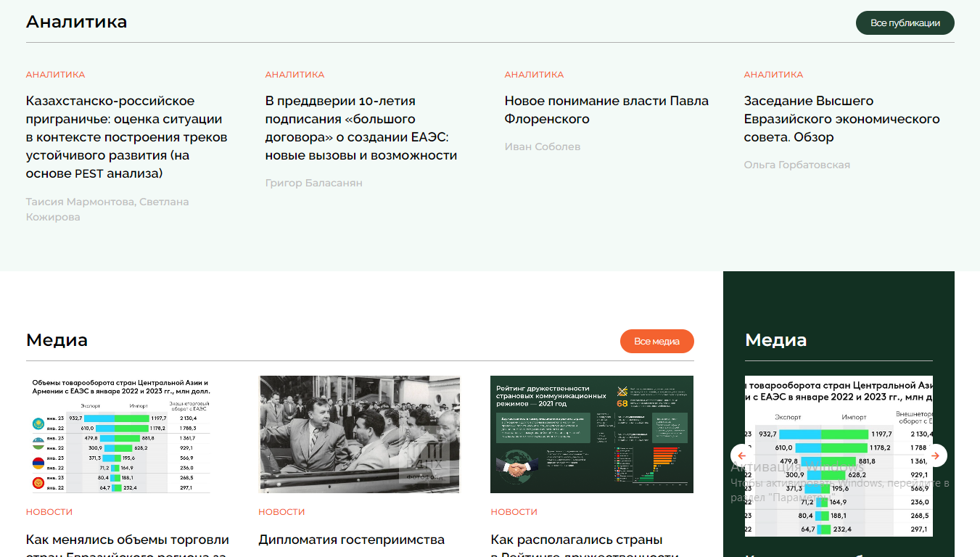Select author Ольга Горбатовская
The image size is (980, 557).
(796, 165)
